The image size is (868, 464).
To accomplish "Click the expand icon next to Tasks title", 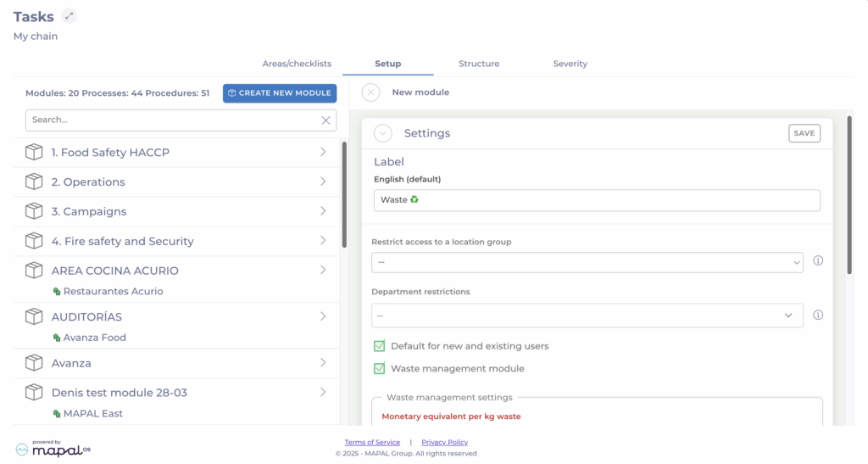I will point(70,16).
